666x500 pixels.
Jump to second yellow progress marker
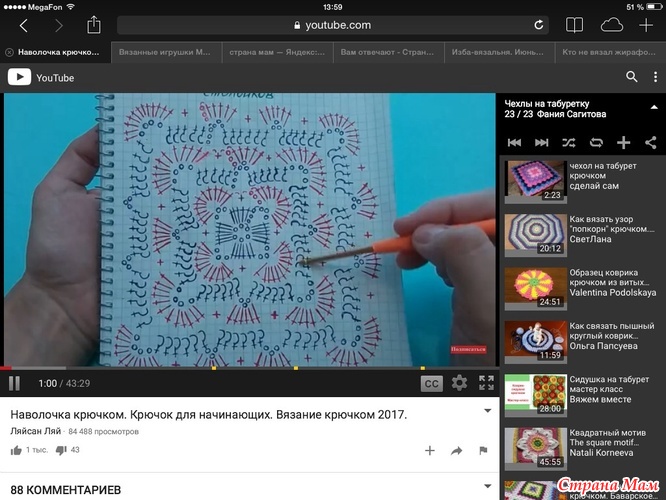click(x=296, y=368)
